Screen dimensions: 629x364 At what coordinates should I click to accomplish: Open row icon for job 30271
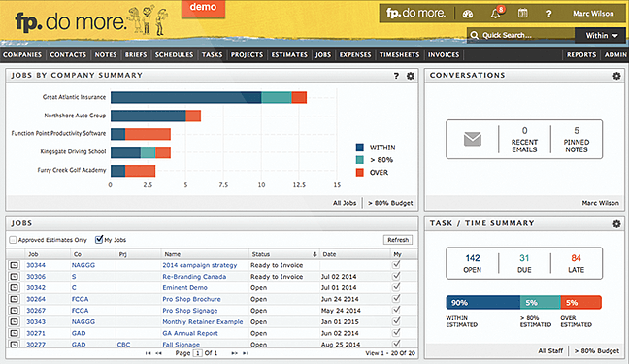[x=14, y=333]
